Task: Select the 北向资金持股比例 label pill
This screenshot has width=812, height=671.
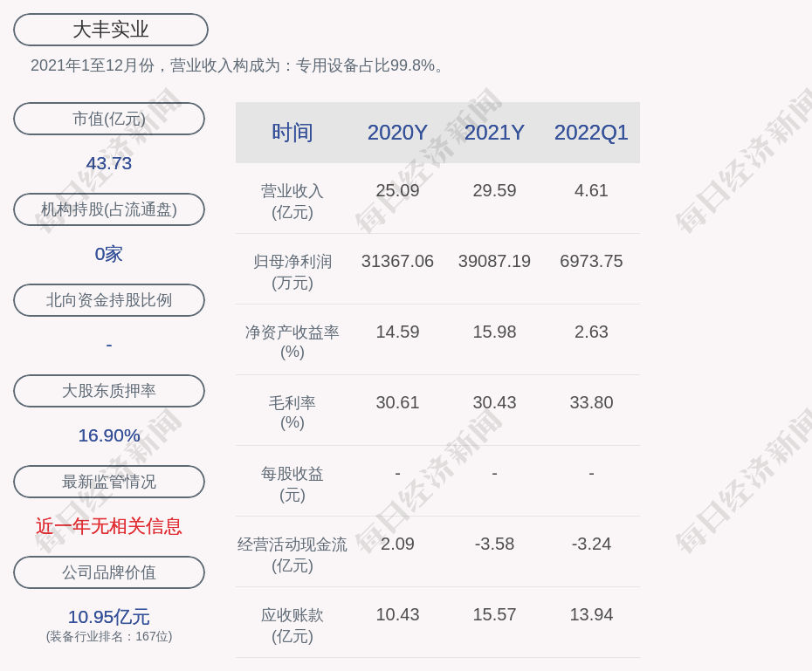Action: 109,300
